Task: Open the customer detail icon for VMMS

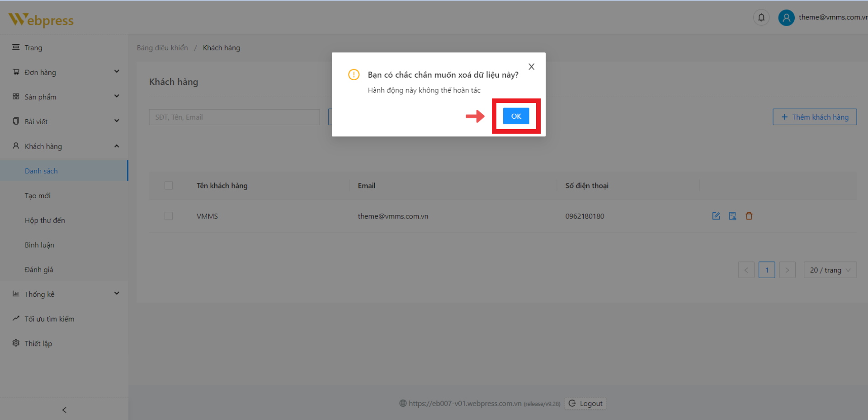Action: 732,216
